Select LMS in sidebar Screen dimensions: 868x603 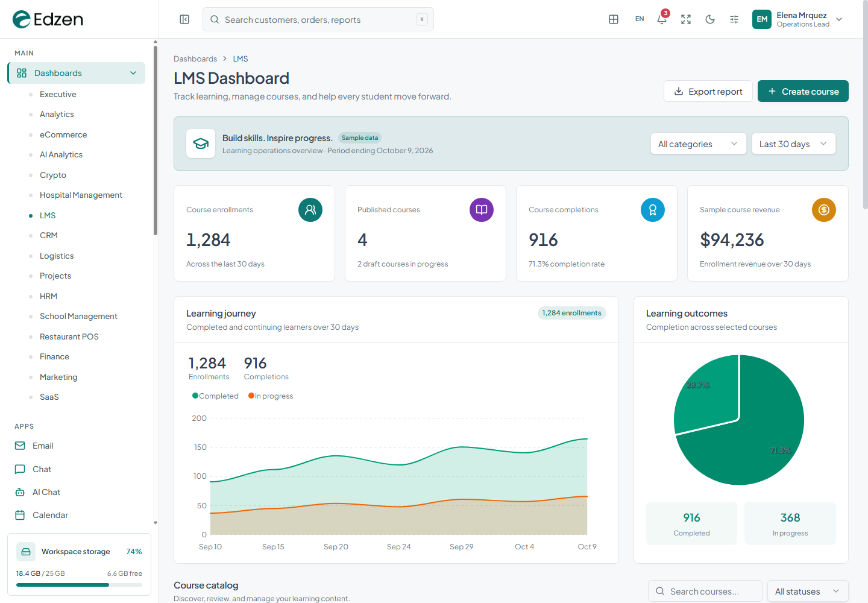coord(48,215)
